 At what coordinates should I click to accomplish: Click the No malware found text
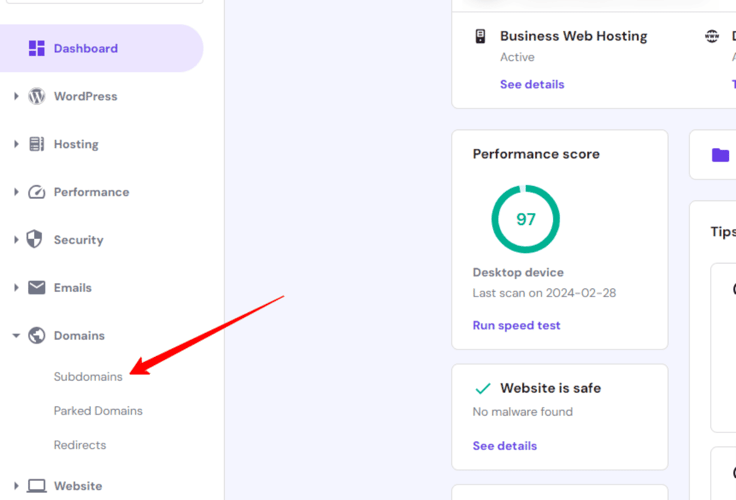click(523, 412)
